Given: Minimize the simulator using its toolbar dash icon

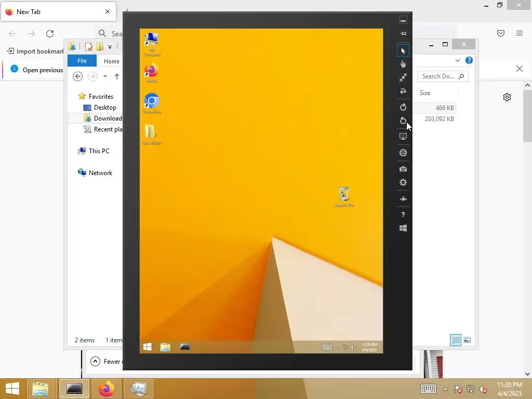Looking at the screenshot, I should coord(403,21).
